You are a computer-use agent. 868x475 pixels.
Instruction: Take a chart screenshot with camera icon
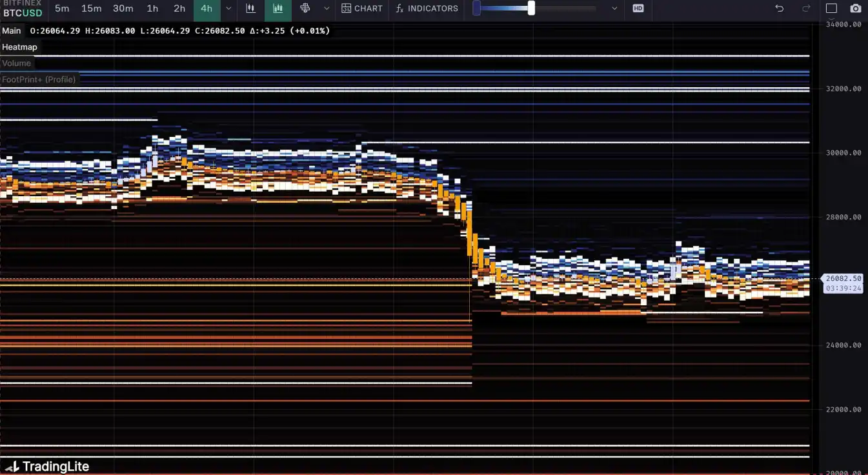click(855, 8)
